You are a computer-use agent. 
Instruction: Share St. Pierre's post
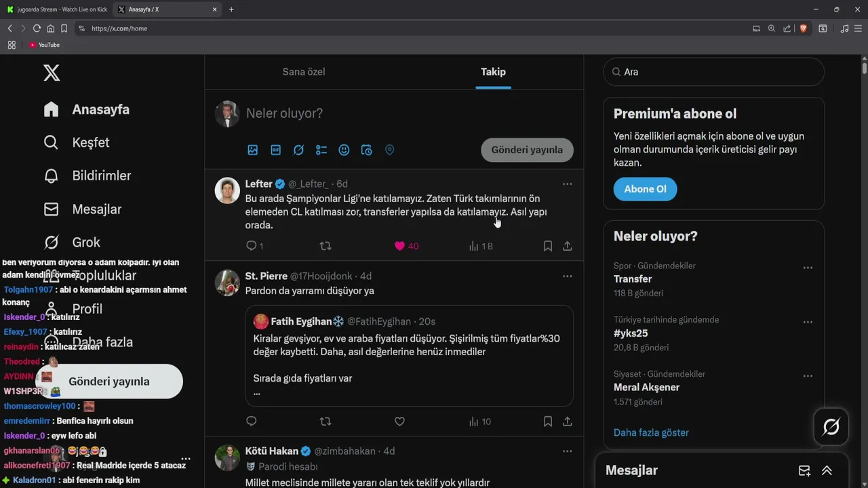click(568, 422)
